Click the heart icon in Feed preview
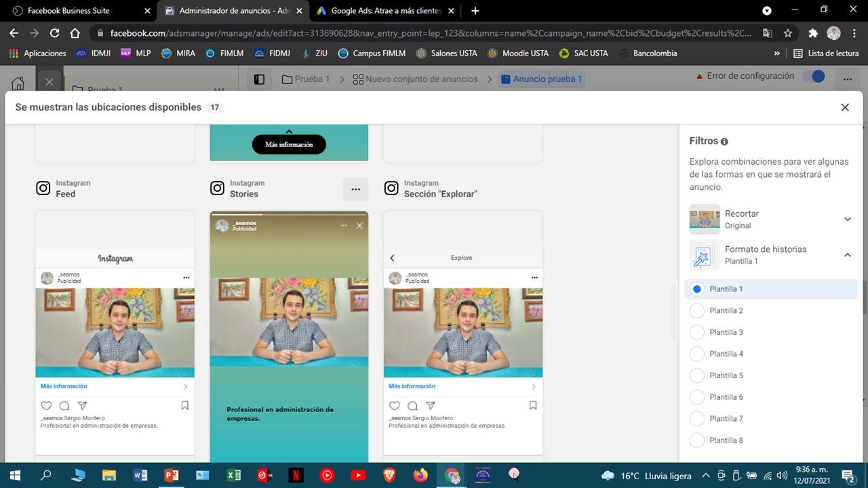 [46, 406]
